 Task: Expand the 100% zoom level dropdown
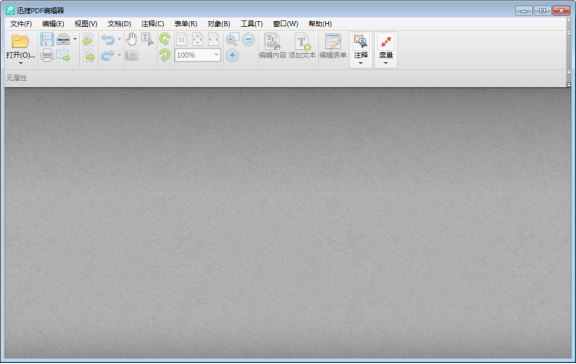click(216, 55)
